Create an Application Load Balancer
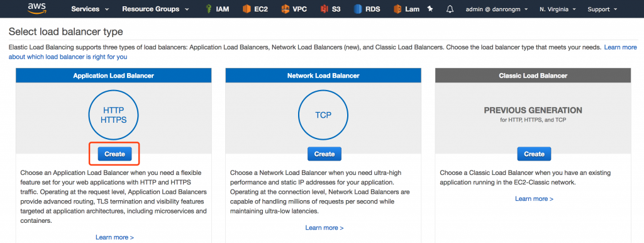This screenshot has height=243, width=644. pos(114,154)
